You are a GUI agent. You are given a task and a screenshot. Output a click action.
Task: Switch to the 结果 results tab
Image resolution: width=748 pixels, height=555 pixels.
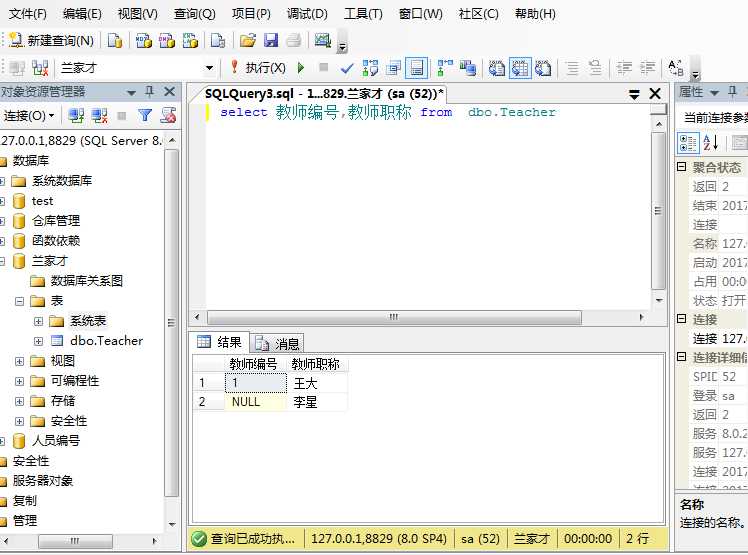tap(219, 342)
